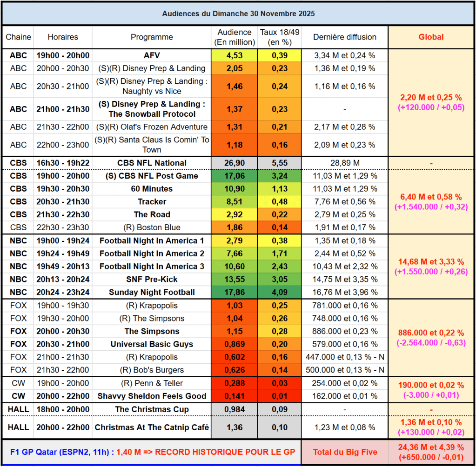Click the "Programme" column header

(152, 37)
